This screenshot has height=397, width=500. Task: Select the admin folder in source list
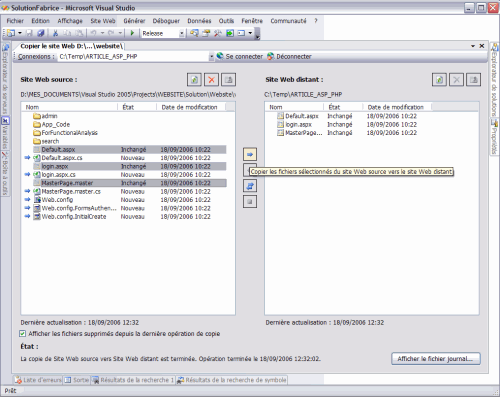45,116
